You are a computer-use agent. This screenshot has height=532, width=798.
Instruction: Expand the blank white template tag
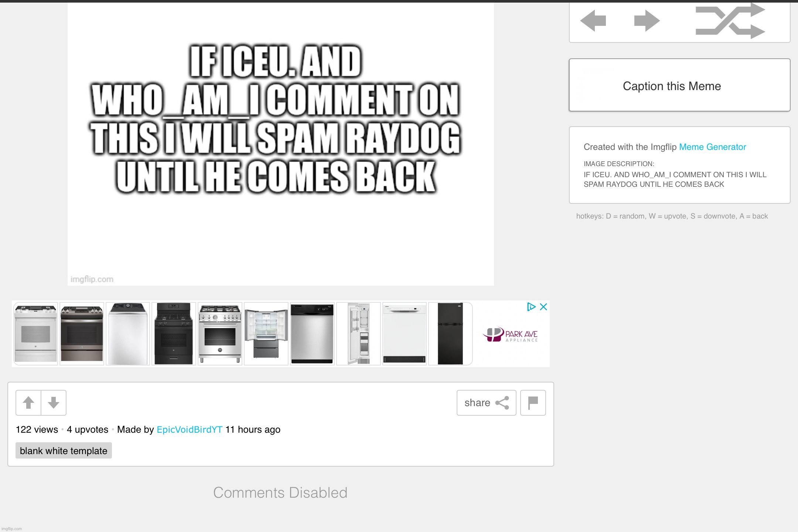(63, 451)
